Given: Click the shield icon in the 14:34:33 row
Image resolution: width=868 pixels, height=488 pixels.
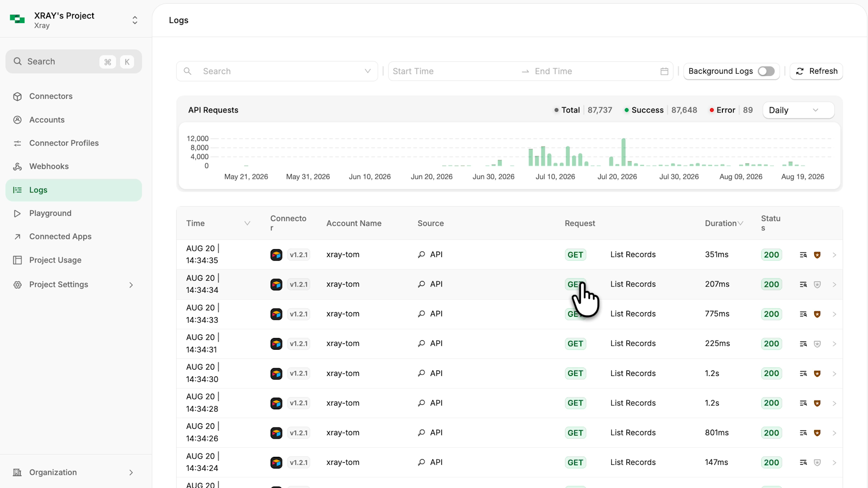Looking at the screenshot, I should click(817, 314).
